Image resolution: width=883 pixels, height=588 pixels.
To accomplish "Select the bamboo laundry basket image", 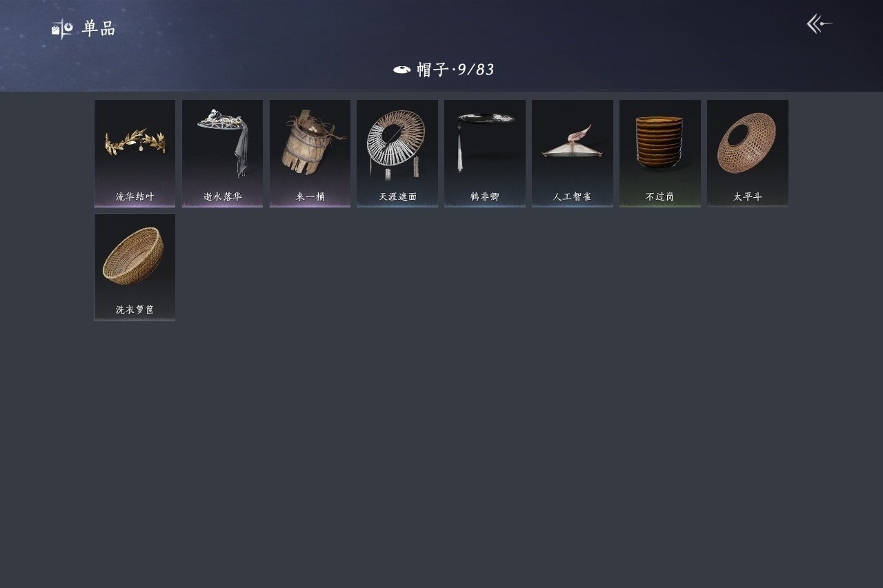I will click(134, 255).
